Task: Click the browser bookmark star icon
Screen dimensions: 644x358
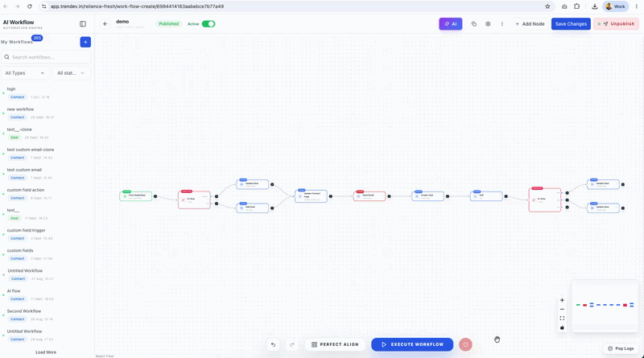Action: [x=547, y=6]
